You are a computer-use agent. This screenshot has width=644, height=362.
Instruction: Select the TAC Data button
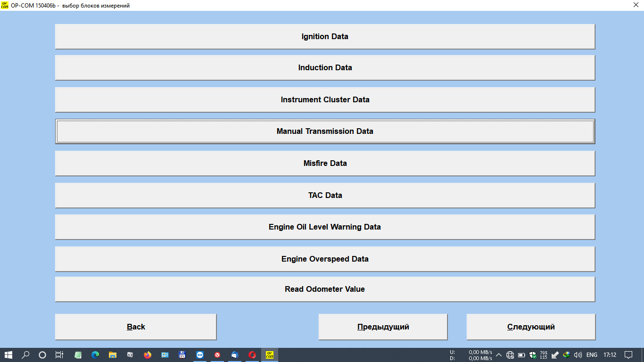[325, 195]
